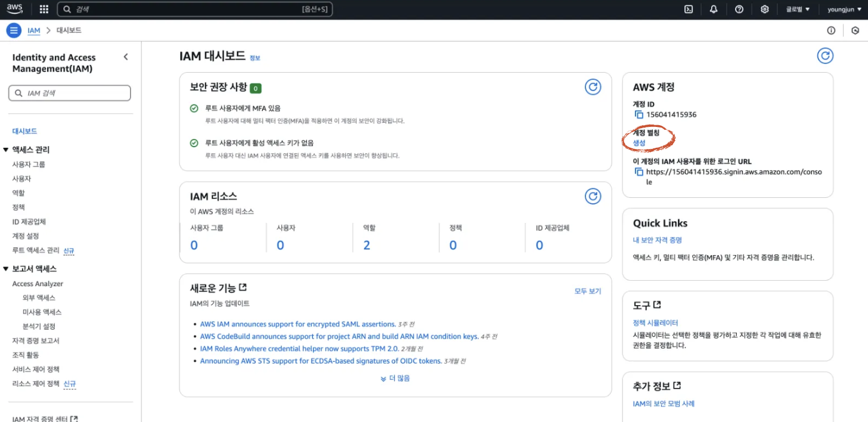Click the search magnifier in the top bar
This screenshot has height=422, width=868.
tap(67, 10)
